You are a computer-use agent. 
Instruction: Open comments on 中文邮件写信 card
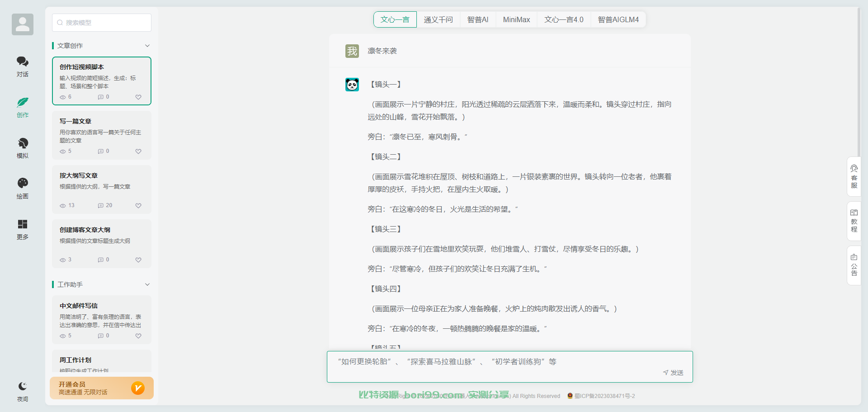(x=101, y=336)
